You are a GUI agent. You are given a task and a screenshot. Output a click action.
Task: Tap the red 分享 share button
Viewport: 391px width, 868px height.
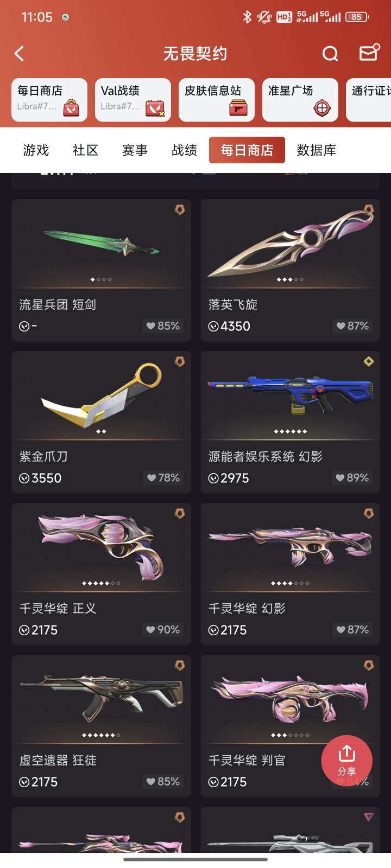346,761
